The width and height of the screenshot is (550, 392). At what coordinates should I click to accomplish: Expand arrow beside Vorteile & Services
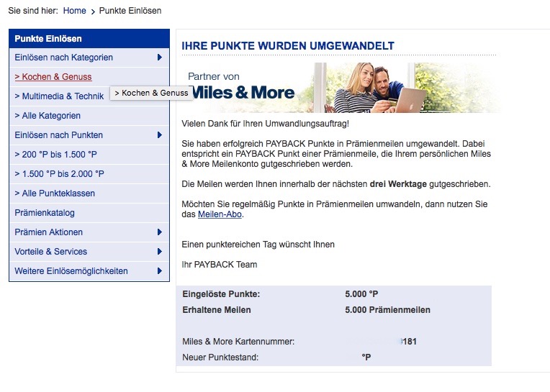[x=159, y=252]
